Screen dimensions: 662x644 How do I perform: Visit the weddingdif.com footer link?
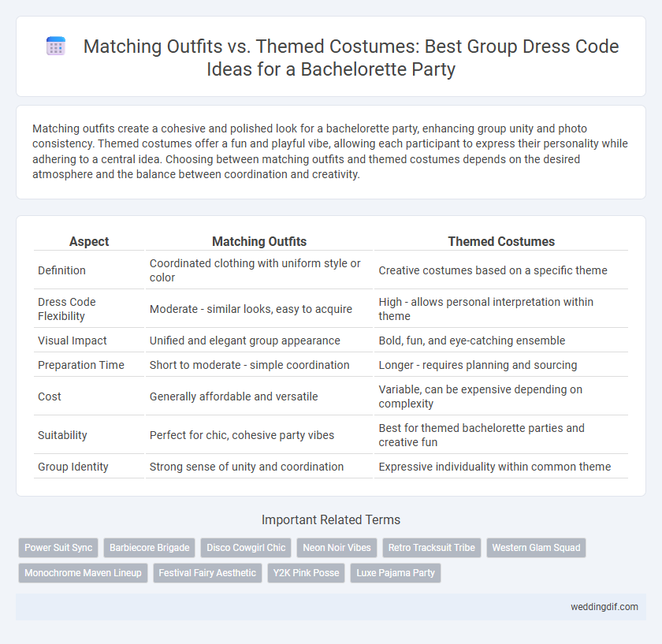(x=604, y=607)
